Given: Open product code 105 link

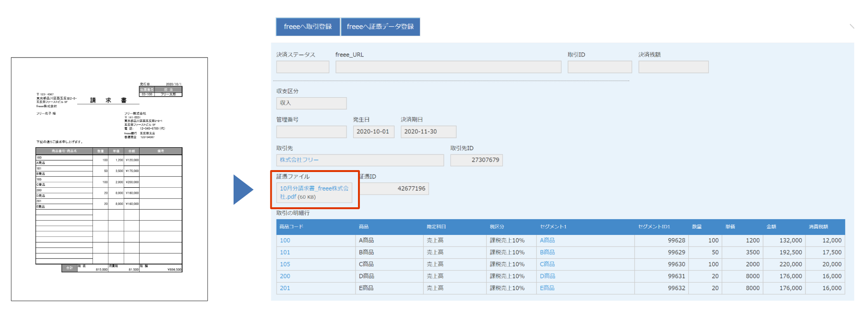Looking at the screenshot, I should click(x=285, y=264).
